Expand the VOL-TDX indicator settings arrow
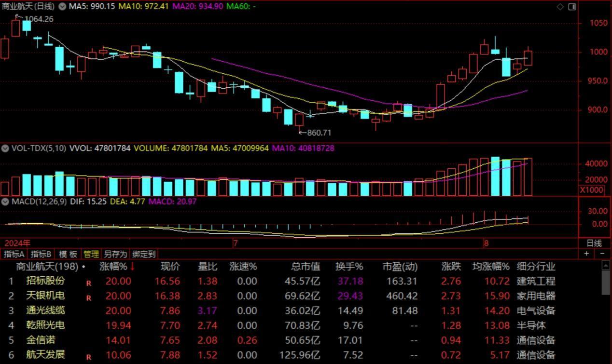The width and height of the screenshot is (612, 364). [5, 148]
